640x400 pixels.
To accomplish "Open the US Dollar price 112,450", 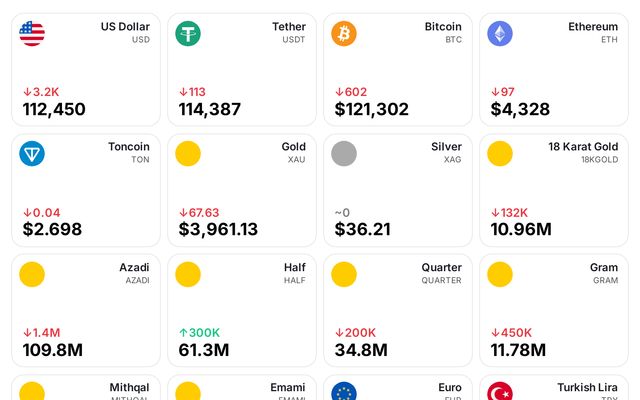I will click(x=54, y=110).
